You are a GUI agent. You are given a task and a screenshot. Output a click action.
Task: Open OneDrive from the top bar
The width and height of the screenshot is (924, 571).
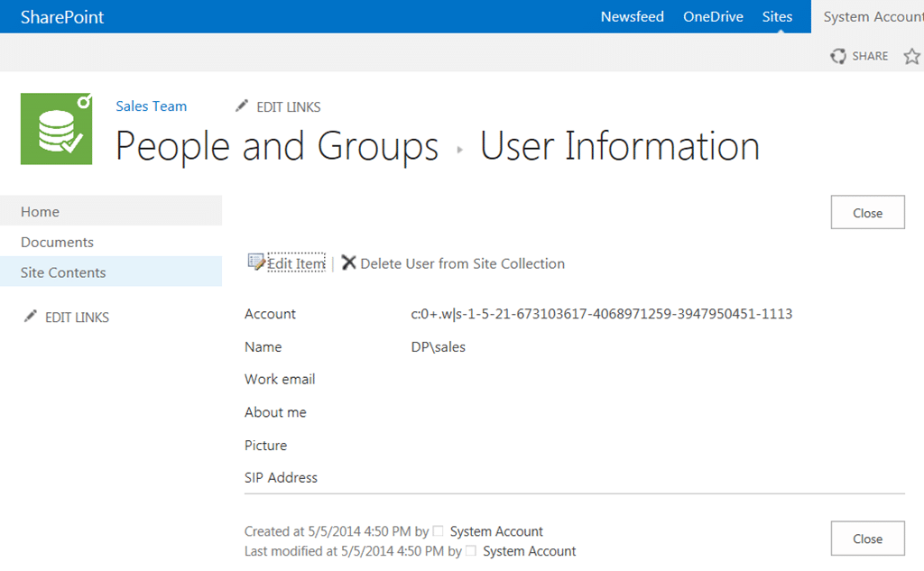(713, 16)
